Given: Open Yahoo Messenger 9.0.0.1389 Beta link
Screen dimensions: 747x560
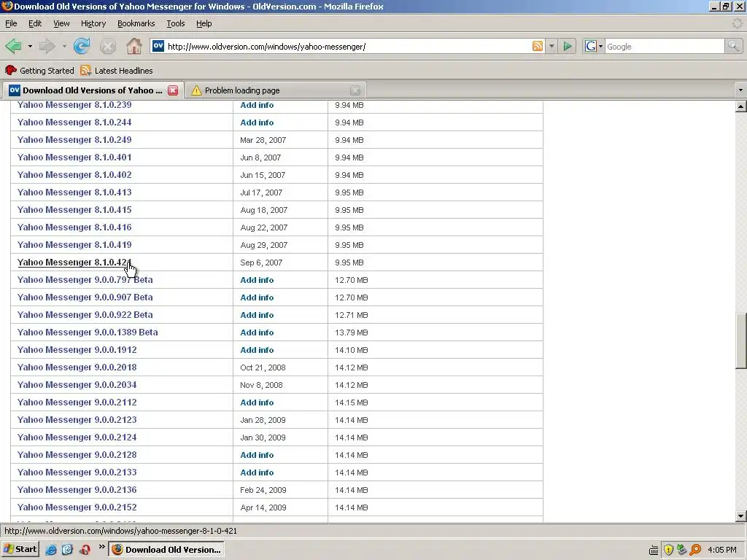Looking at the screenshot, I should pyautogui.click(x=88, y=332).
